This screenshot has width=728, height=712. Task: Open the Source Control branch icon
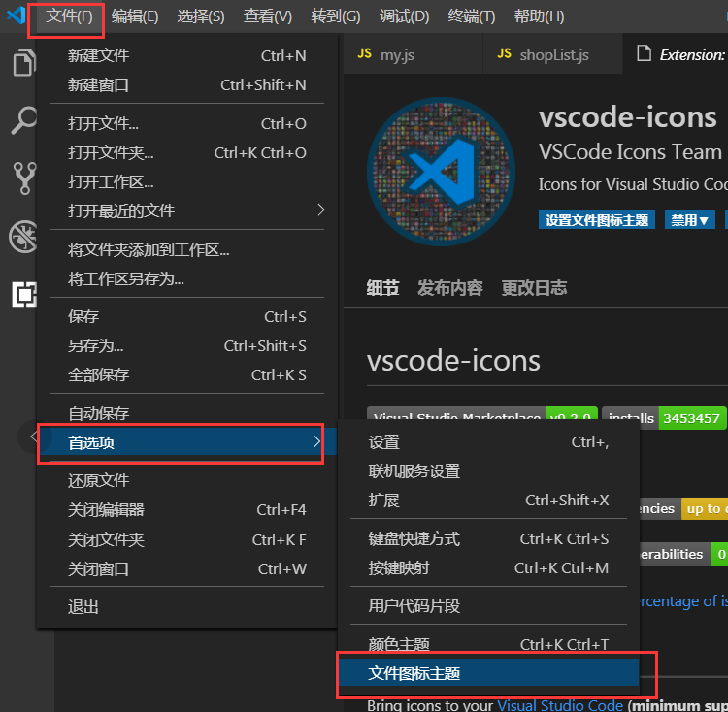click(x=24, y=178)
